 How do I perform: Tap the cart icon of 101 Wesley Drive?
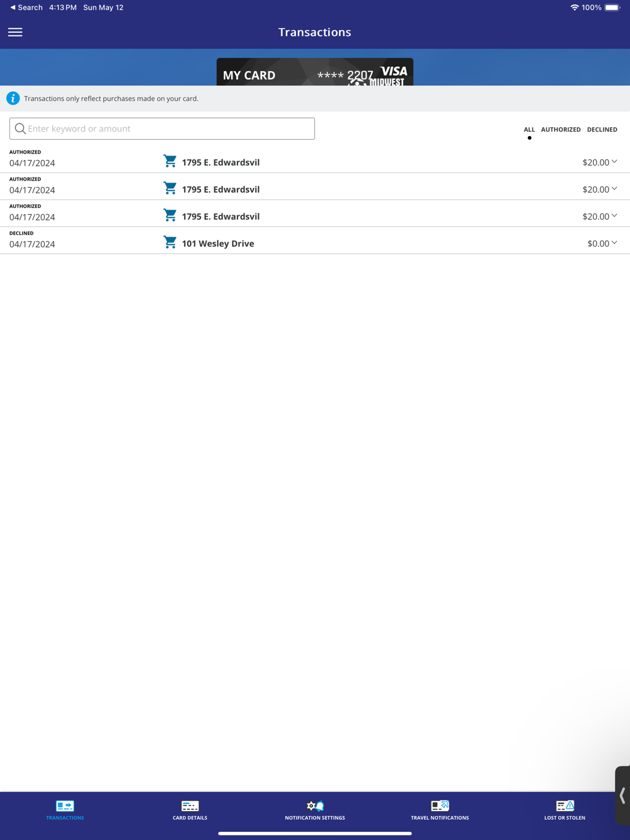click(x=169, y=242)
